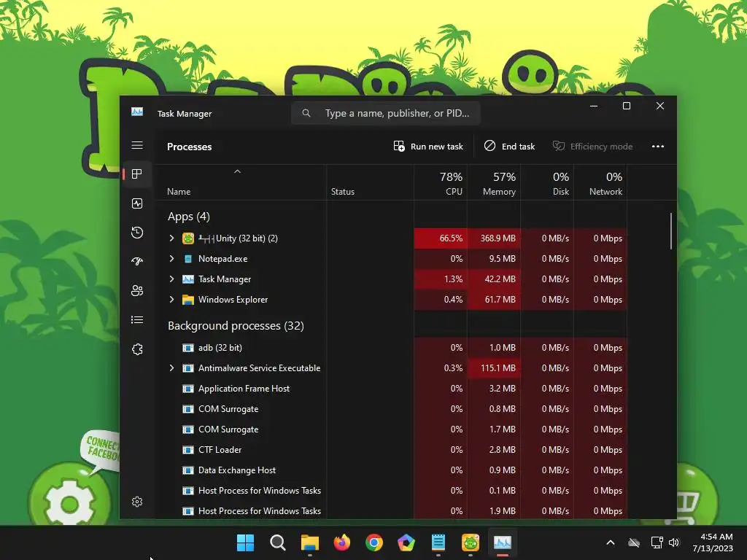This screenshot has height=560, width=747.
Task: Select the CTF Loader process row
Action: 391,450
